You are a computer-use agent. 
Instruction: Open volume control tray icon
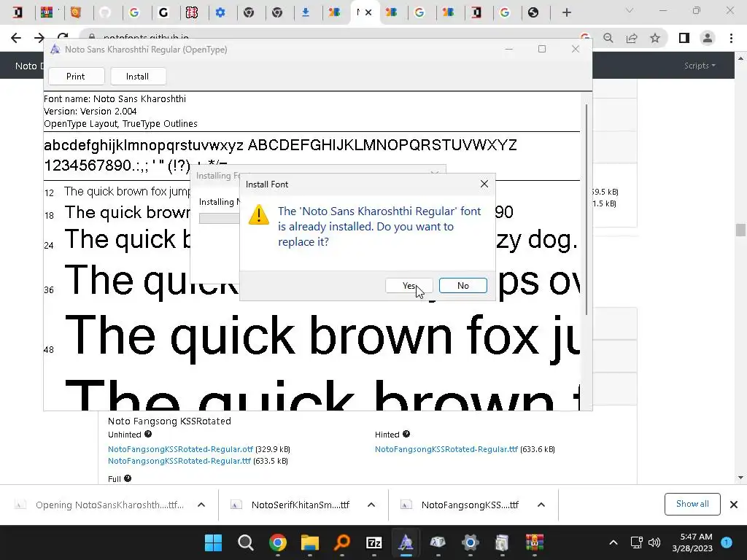(x=654, y=542)
